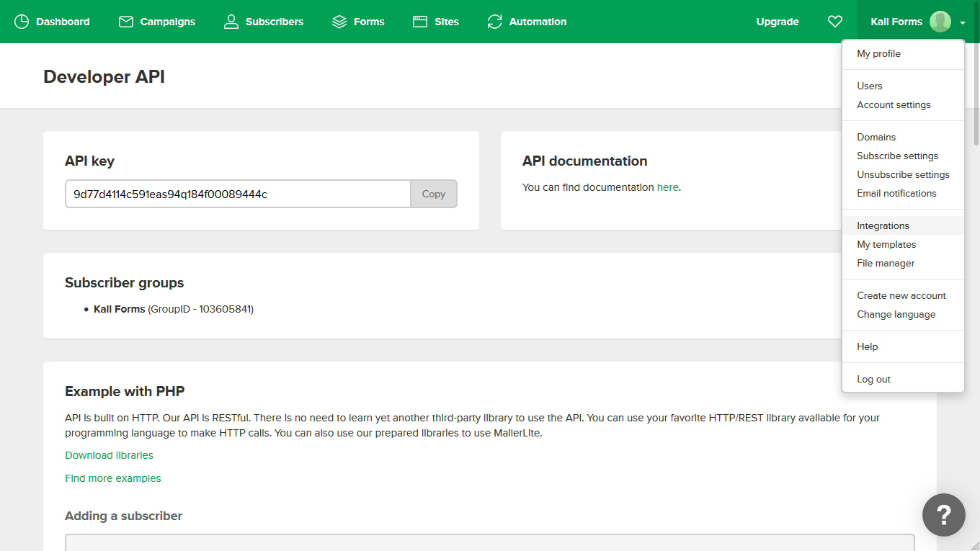Select Create new account
980x551 pixels.
(x=903, y=295)
